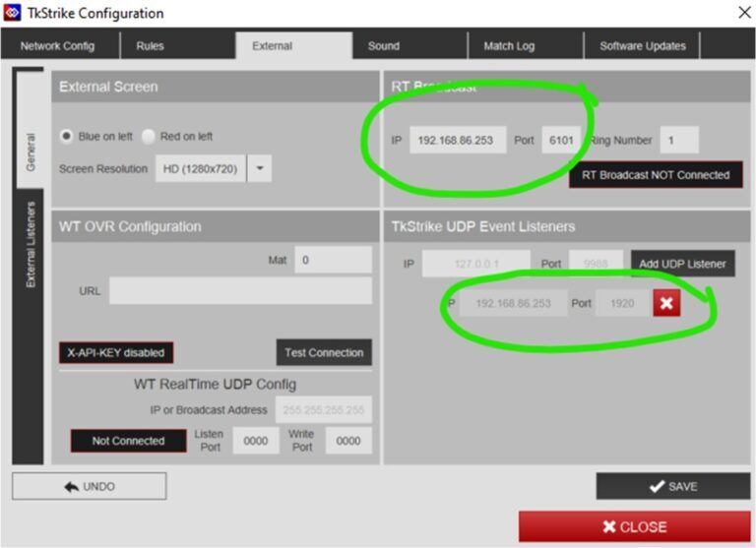Switch to the Network Config tab
756x548 pixels.
[58, 46]
